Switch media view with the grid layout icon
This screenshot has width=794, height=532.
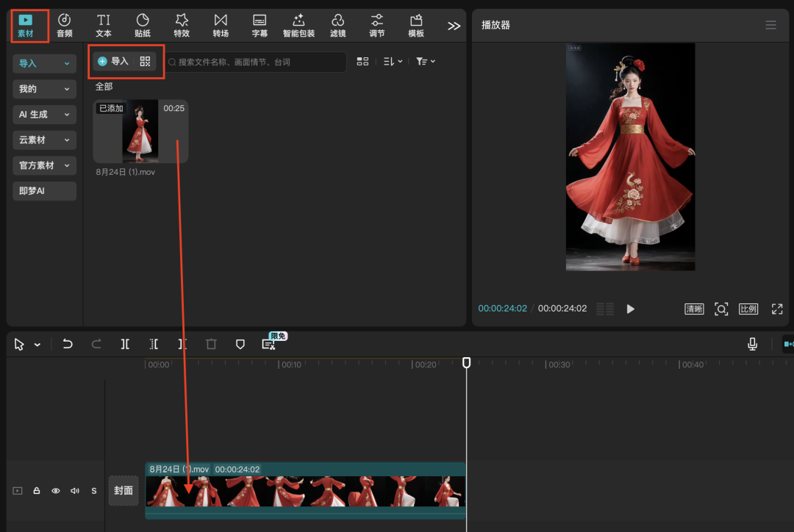tap(362, 62)
